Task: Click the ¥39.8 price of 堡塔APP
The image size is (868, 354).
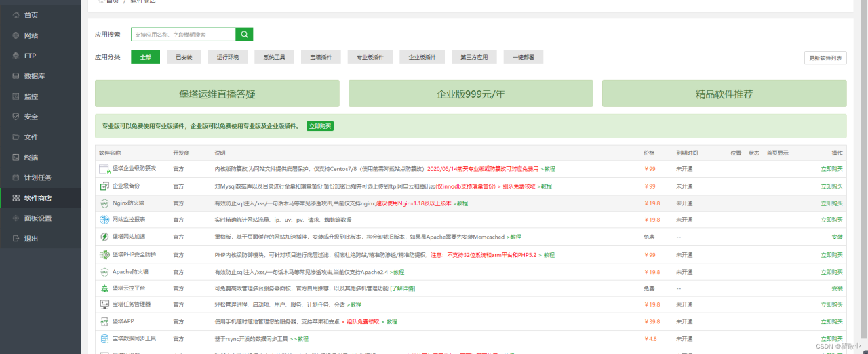Action: pos(652,321)
